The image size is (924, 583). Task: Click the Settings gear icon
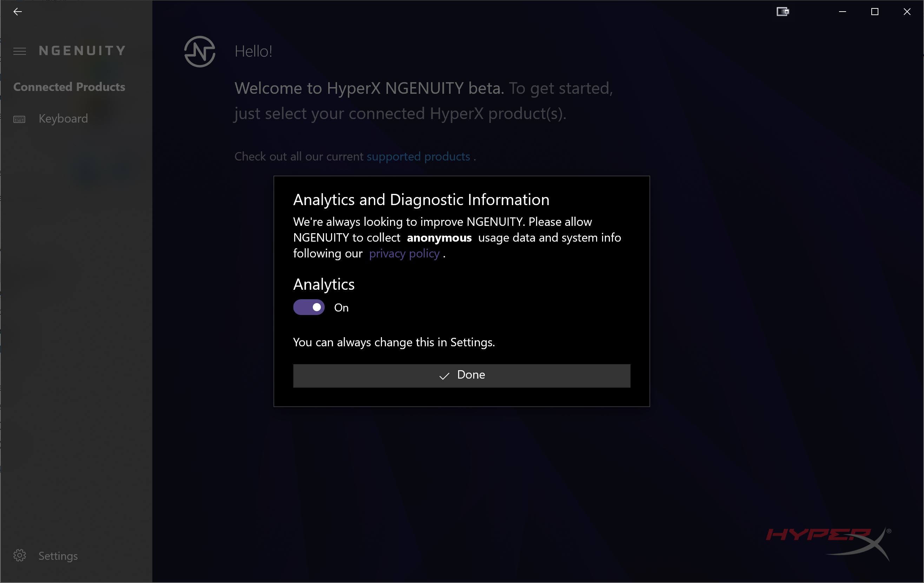pyautogui.click(x=19, y=556)
